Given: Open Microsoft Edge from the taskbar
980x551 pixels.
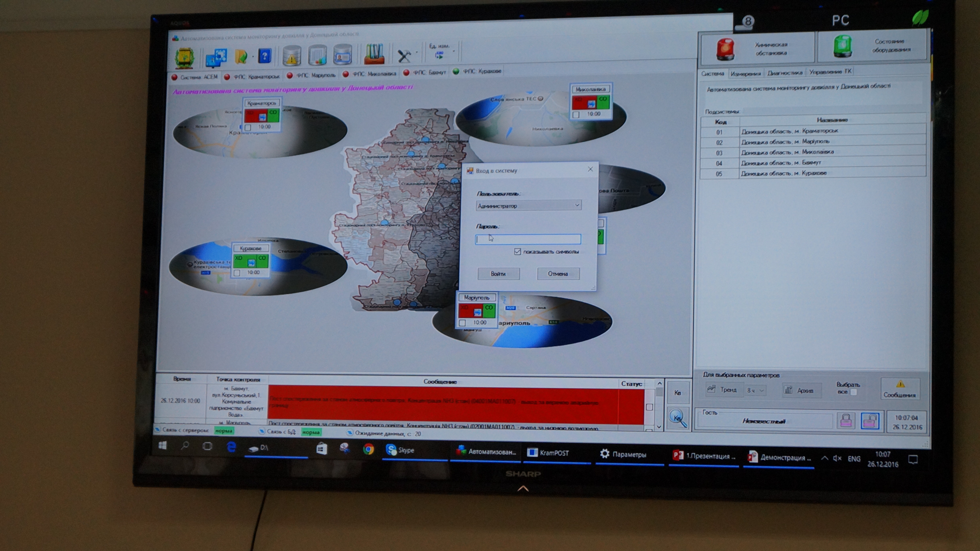Looking at the screenshot, I should pyautogui.click(x=231, y=447).
